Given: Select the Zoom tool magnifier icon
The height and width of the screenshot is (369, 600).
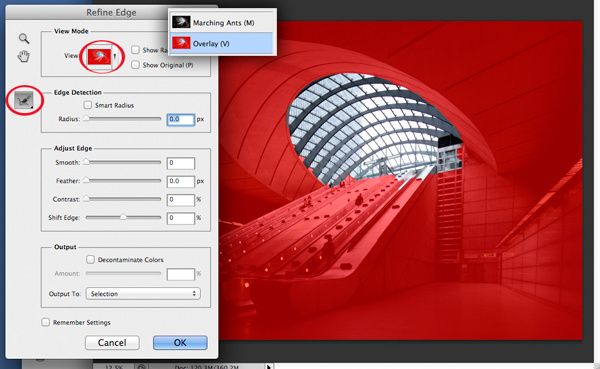Looking at the screenshot, I should [x=24, y=38].
